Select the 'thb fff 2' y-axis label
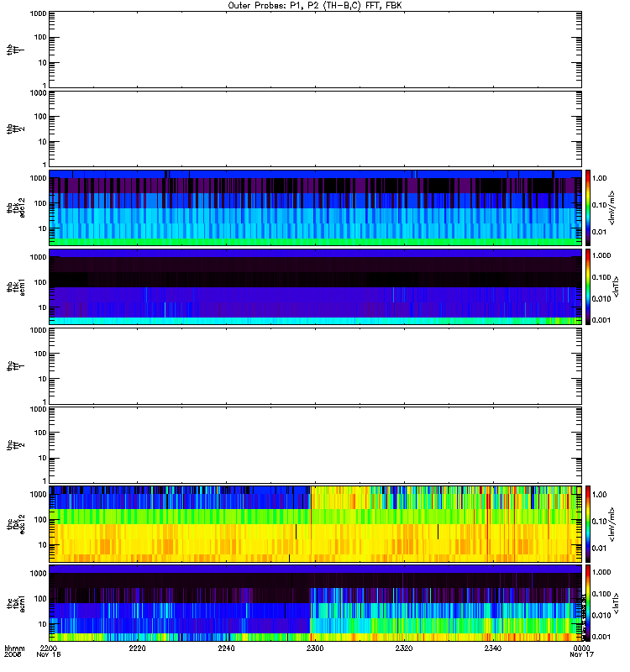This screenshot has width=630, height=672. click(15, 129)
